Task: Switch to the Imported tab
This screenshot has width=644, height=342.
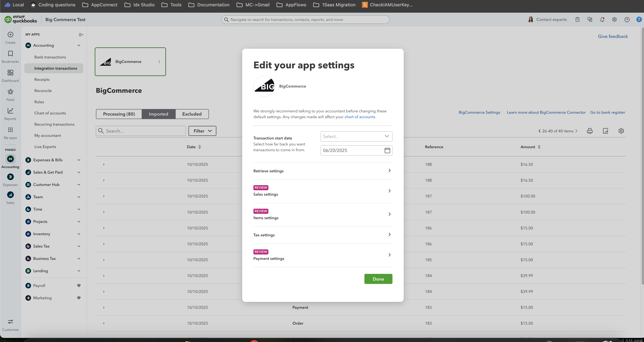Action: point(158,114)
